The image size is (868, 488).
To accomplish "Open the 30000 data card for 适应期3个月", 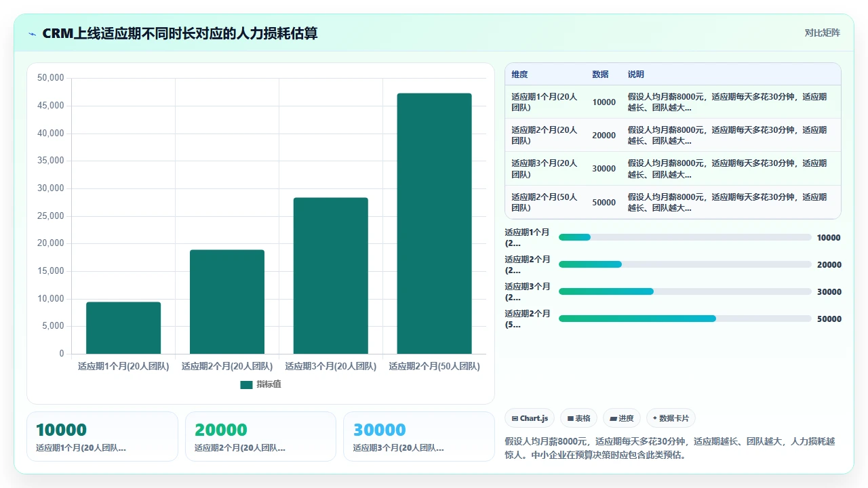I will point(419,436).
